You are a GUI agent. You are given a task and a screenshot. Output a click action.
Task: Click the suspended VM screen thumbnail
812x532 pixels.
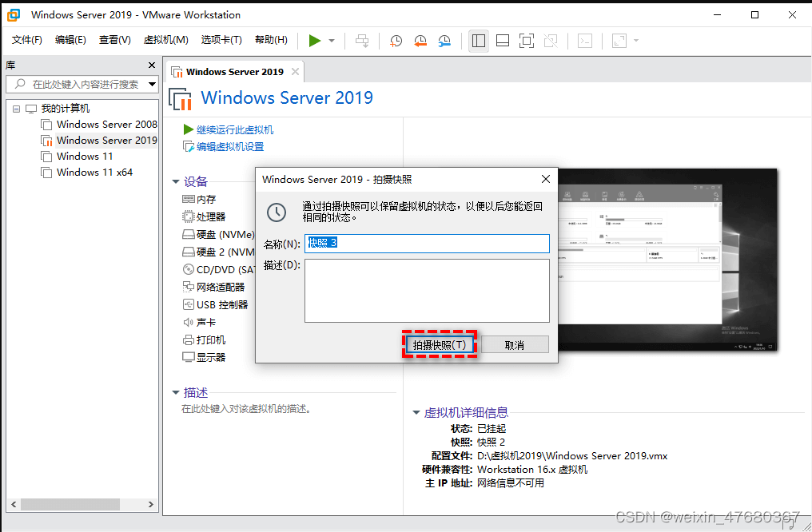pyautogui.click(x=667, y=260)
